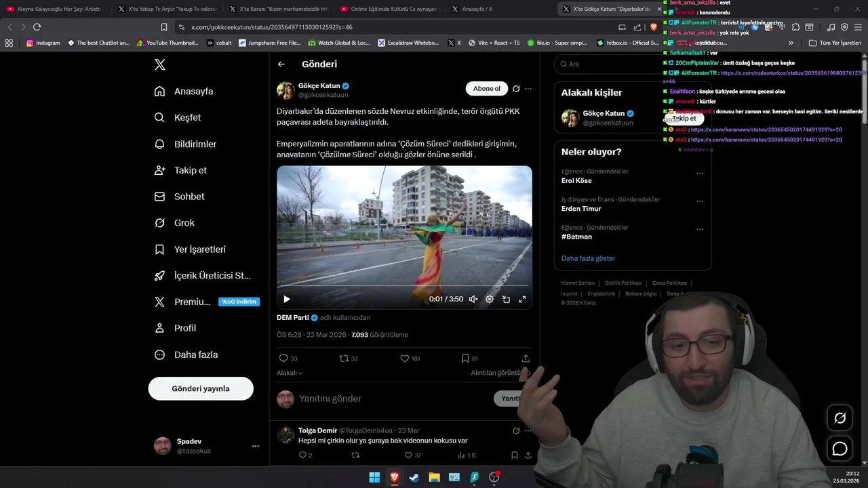Open Tolga Demir's profile name

point(317,430)
